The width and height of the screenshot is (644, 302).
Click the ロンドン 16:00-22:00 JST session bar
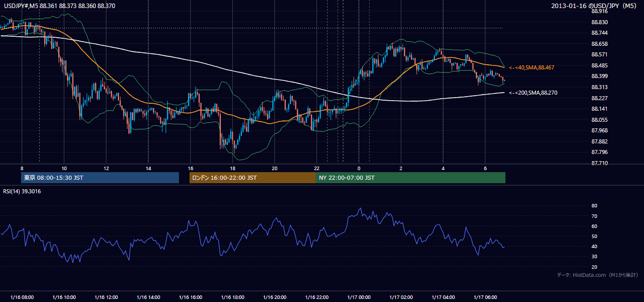[252, 178]
